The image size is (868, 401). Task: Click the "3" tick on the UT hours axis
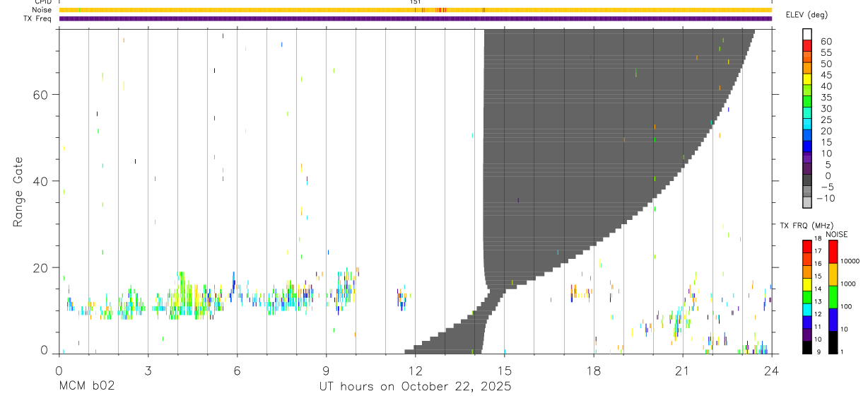point(148,370)
